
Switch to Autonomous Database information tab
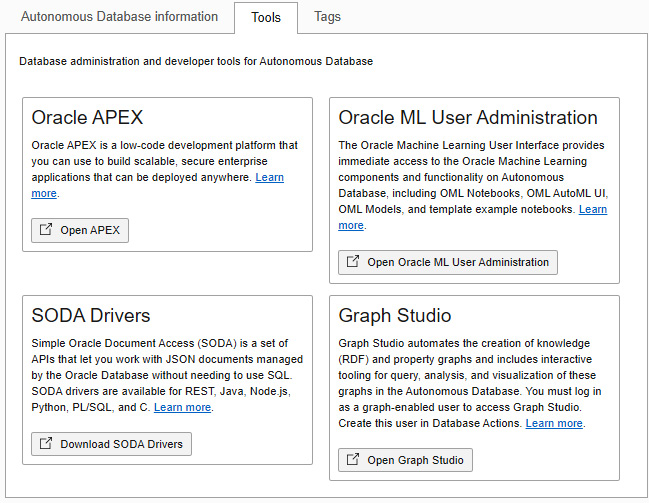pos(119,17)
